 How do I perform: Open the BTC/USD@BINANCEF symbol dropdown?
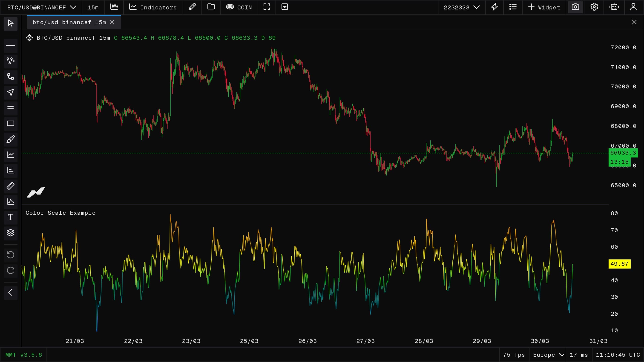(x=41, y=7)
